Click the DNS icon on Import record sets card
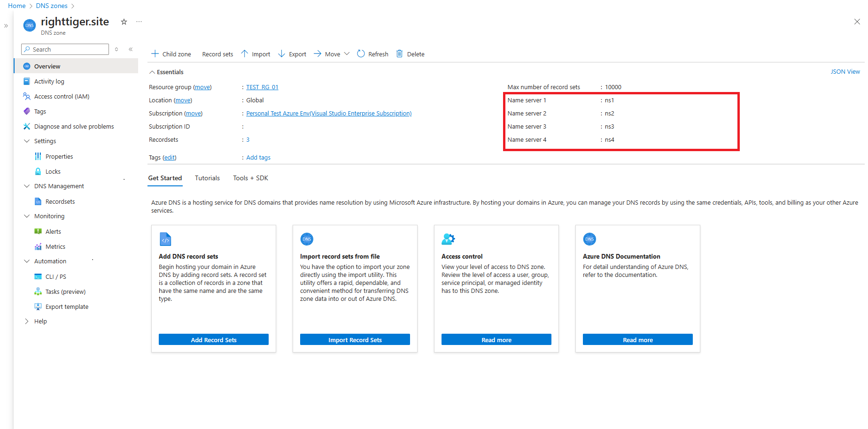The width and height of the screenshot is (868, 429). pos(307,239)
